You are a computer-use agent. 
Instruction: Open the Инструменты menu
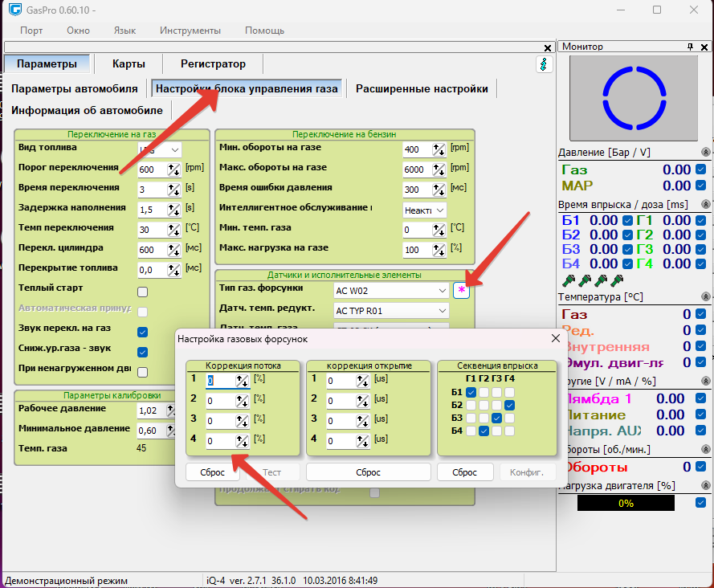point(190,31)
